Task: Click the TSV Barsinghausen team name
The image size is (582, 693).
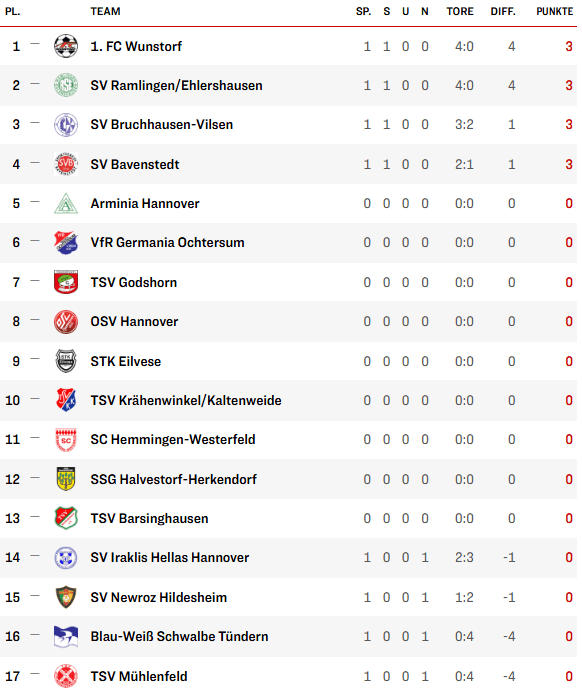Action: tap(149, 518)
